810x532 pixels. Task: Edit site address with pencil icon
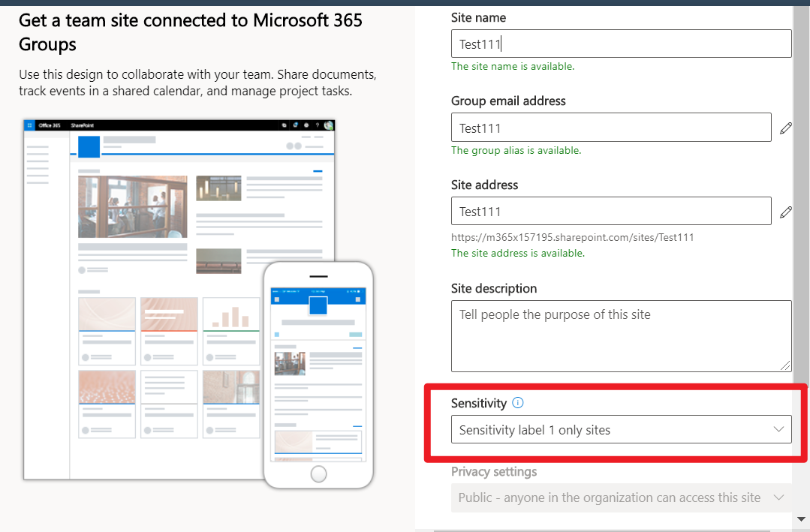(786, 212)
